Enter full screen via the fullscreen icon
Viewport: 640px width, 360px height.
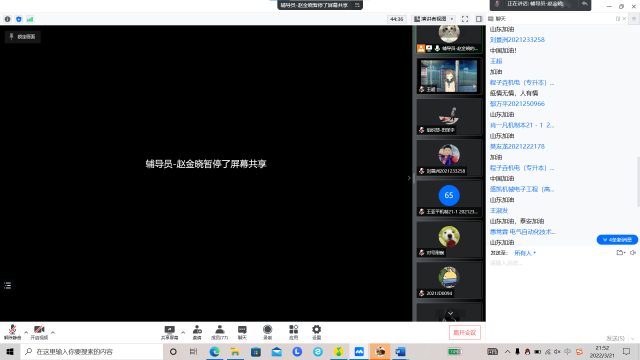point(465,19)
